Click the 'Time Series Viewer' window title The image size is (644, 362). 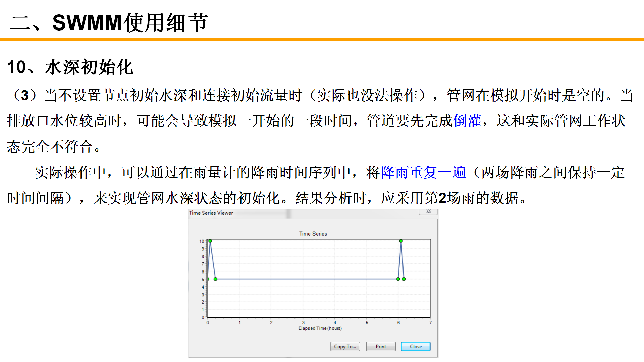pos(211,213)
